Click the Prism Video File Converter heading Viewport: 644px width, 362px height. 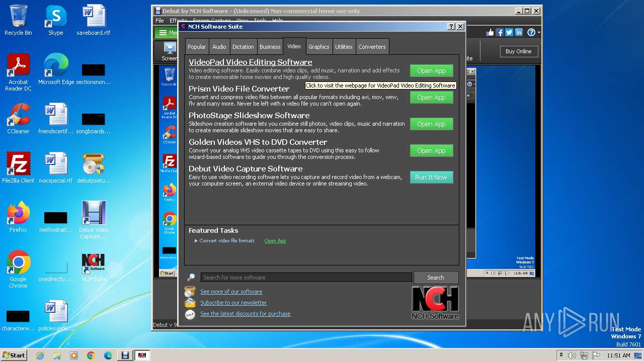click(239, 89)
